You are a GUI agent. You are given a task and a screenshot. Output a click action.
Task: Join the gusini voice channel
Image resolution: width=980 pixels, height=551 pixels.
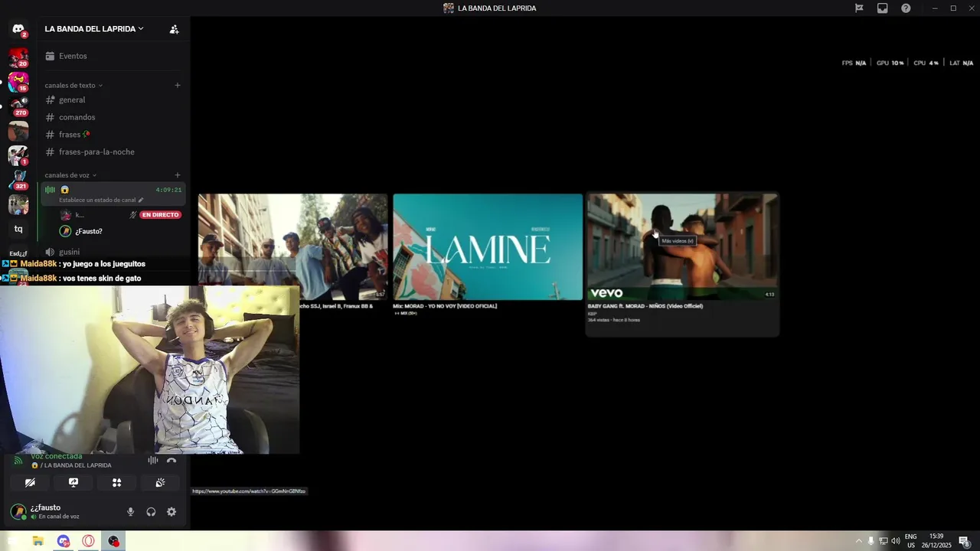click(x=113, y=252)
